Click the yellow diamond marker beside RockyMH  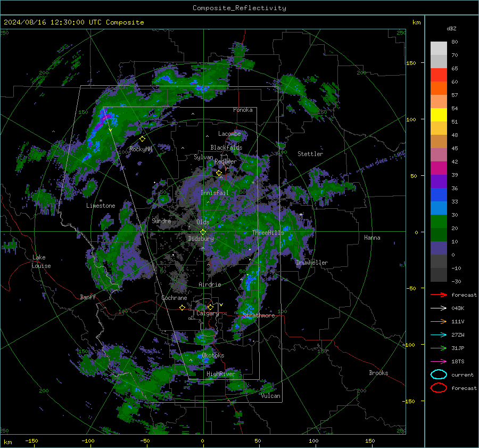pyautogui.click(x=142, y=139)
